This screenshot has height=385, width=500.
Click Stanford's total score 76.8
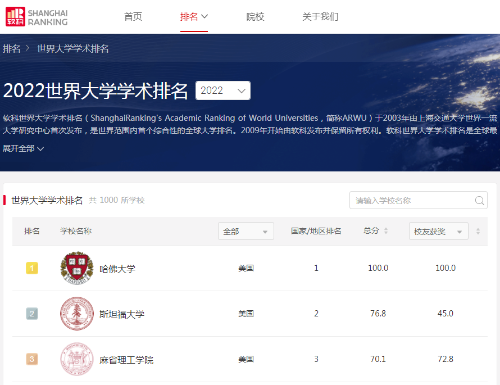coord(378,313)
